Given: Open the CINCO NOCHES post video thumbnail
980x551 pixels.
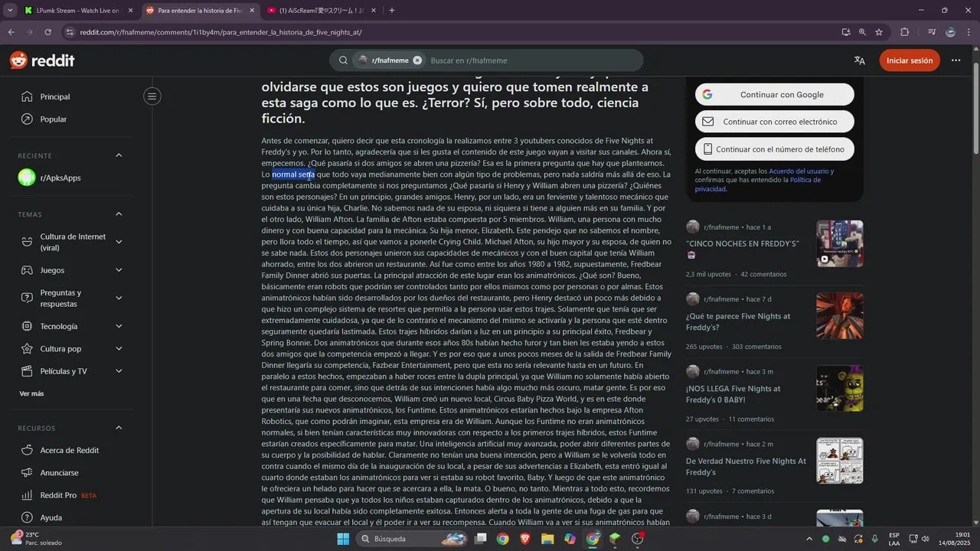Looking at the screenshot, I should tap(839, 243).
